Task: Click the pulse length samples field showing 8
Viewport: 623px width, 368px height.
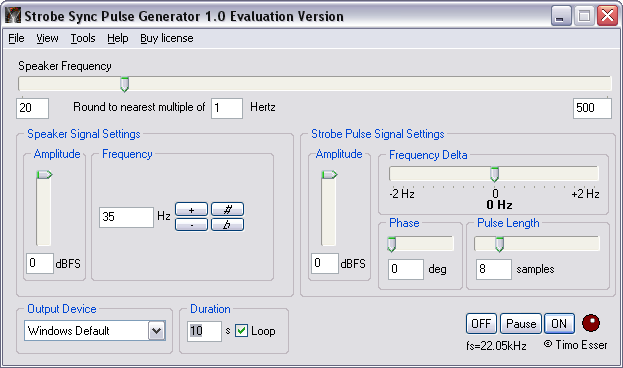Action: pyautogui.click(x=494, y=269)
